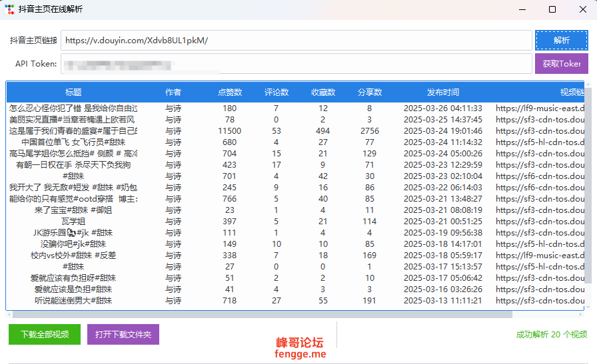Select row titled 校内vs校外#甜妹 #反差
This screenshot has height=364, width=597.
[295, 256]
